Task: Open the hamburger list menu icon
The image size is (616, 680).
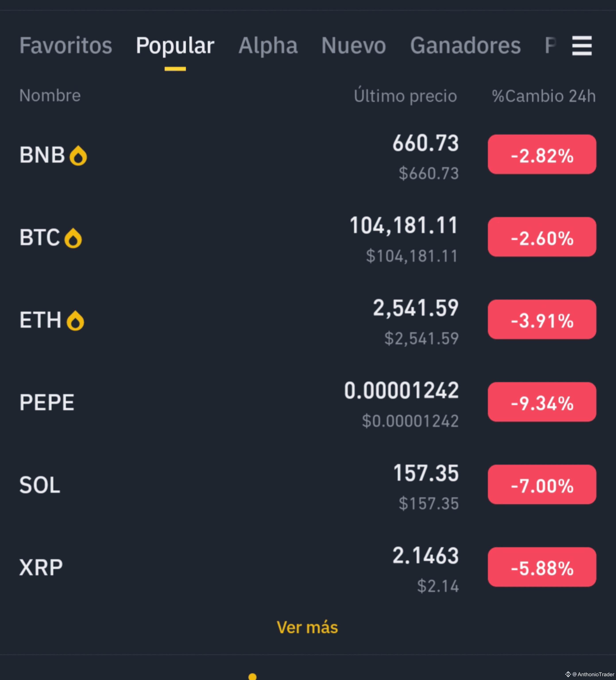Action: (582, 46)
